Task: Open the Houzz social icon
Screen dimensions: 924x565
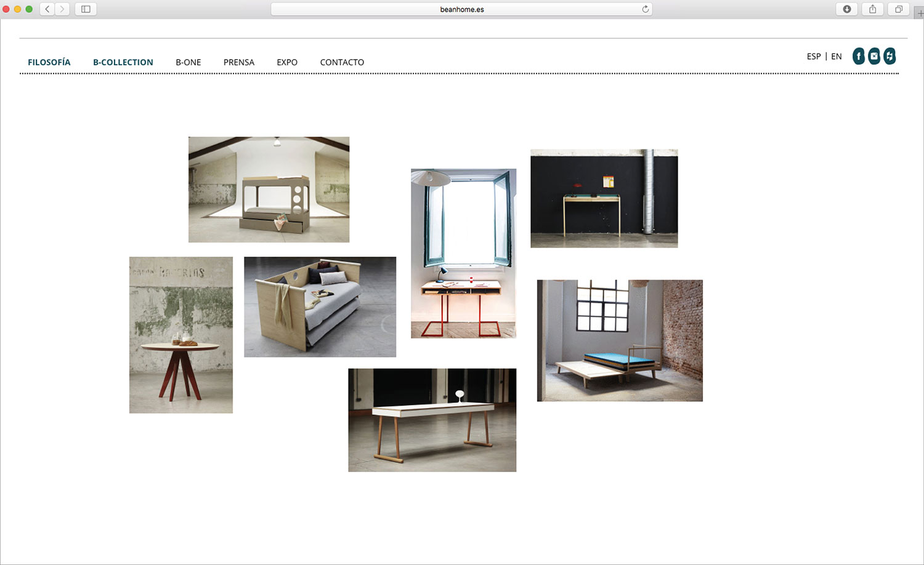Action: pyautogui.click(x=890, y=56)
